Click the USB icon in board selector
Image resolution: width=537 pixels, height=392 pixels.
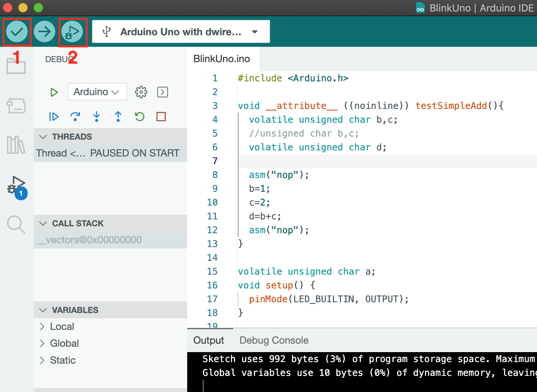point(107,32)
